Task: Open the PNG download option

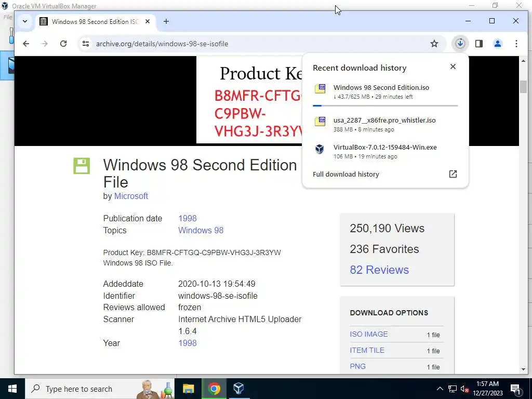Action: pyautogui.click(x=357, y=366)
